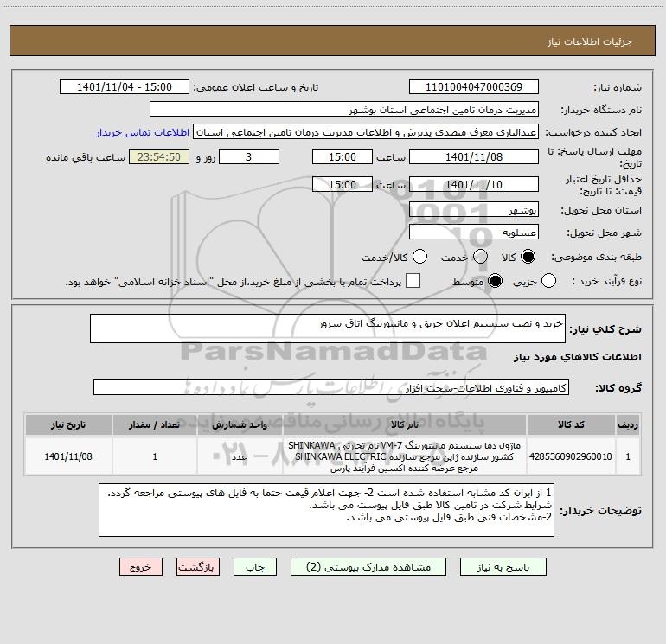Toggle the اسناد خزانه اسلامی payment checkbox
666x644 pixels.
(413, 281)
